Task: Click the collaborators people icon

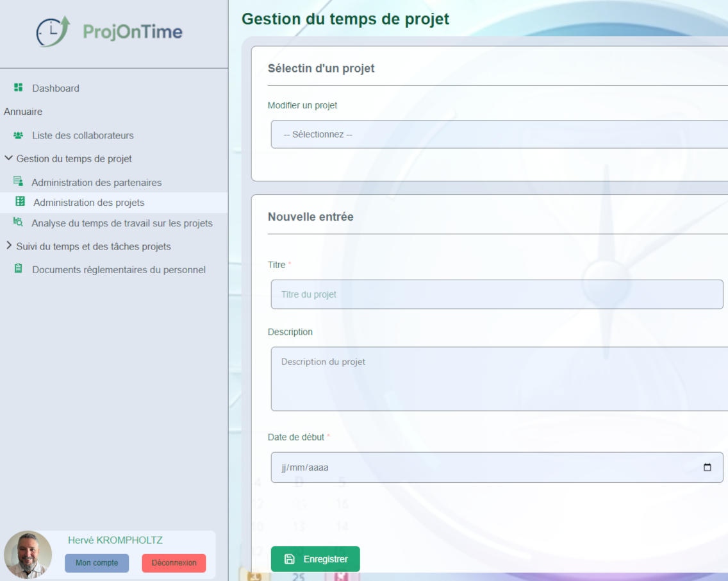Action: [19, 135]
